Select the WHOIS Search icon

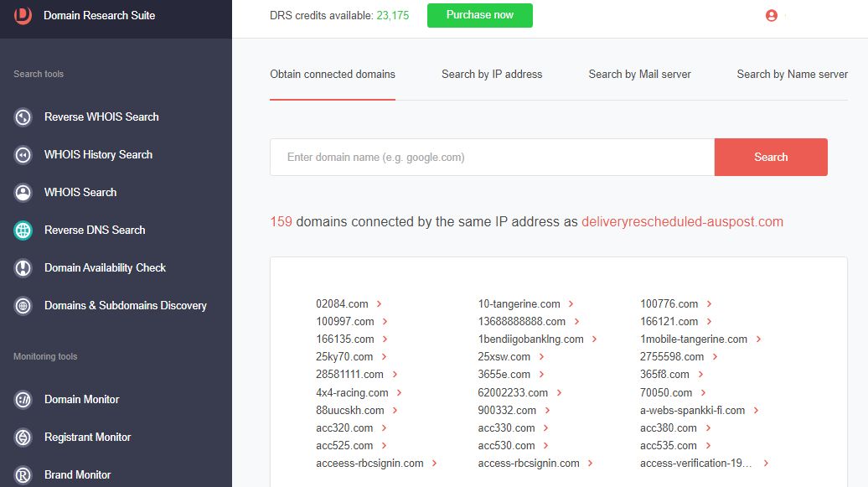tap(23, 192)
